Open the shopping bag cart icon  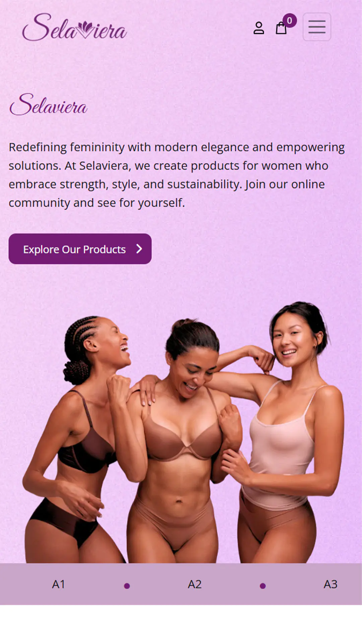281,28
